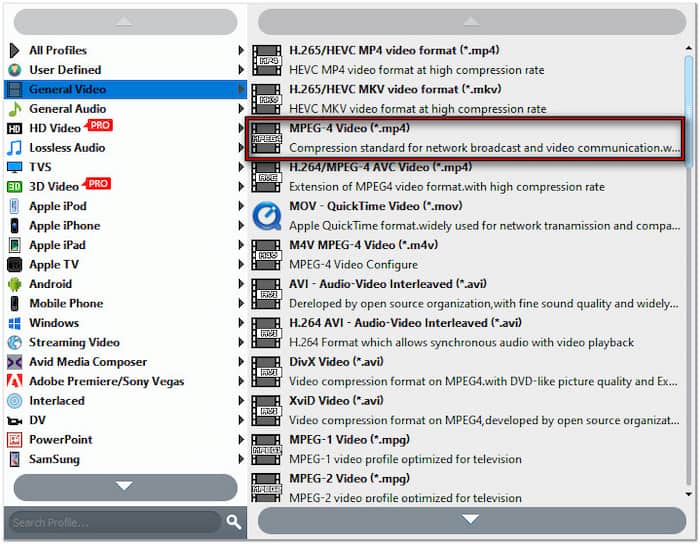Click the search magnifier icon
Viewport: 700px width, 544px height.
pos(233,522)
